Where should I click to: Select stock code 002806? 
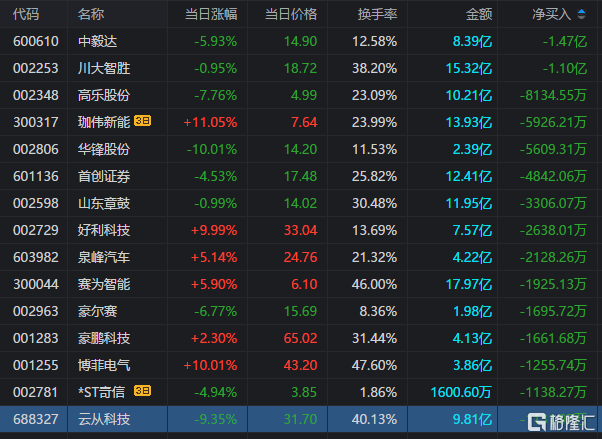[36, 149]
